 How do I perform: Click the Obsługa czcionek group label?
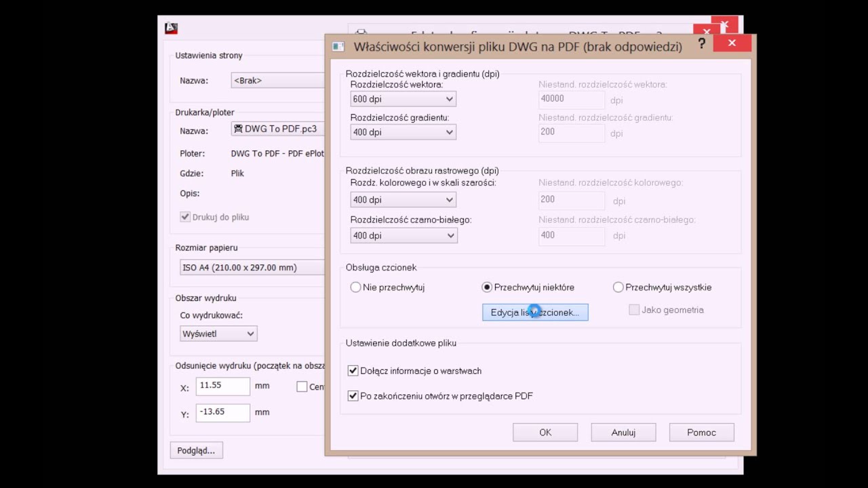click(381, 268)
